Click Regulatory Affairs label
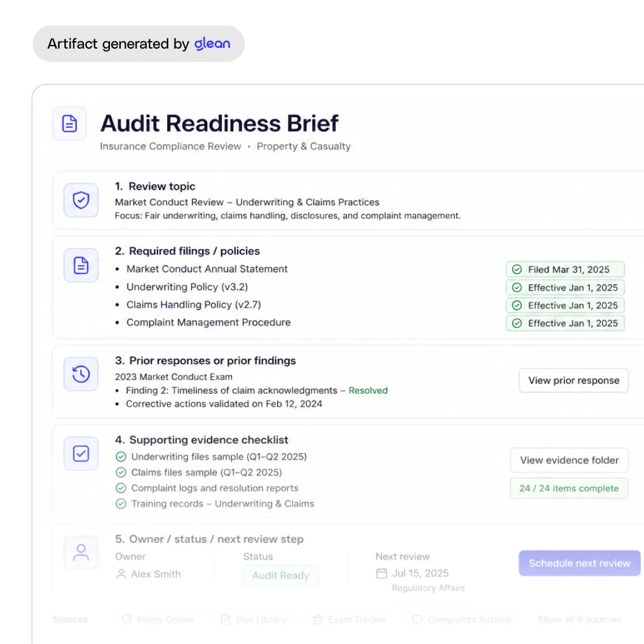644x644 pixels. tap(428, 588)
